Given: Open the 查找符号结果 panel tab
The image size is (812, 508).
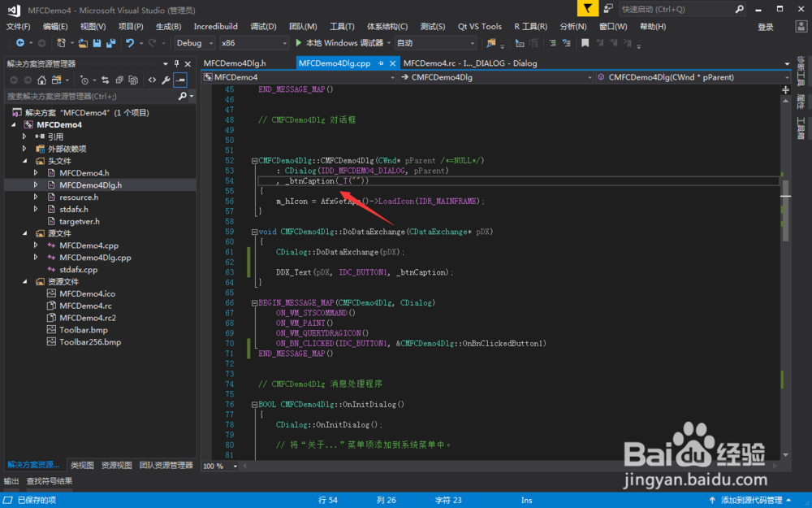Looking at the screenshot, I should pos(50,481).
